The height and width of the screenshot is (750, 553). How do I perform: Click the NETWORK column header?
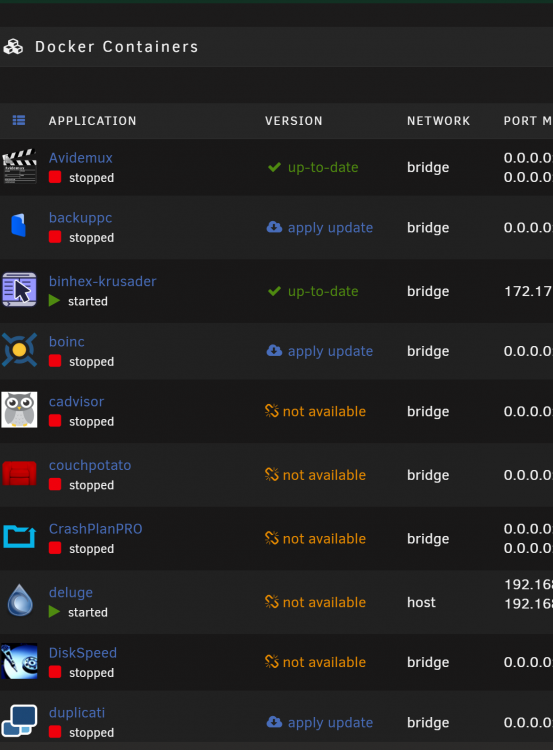[x=439, y=121]
